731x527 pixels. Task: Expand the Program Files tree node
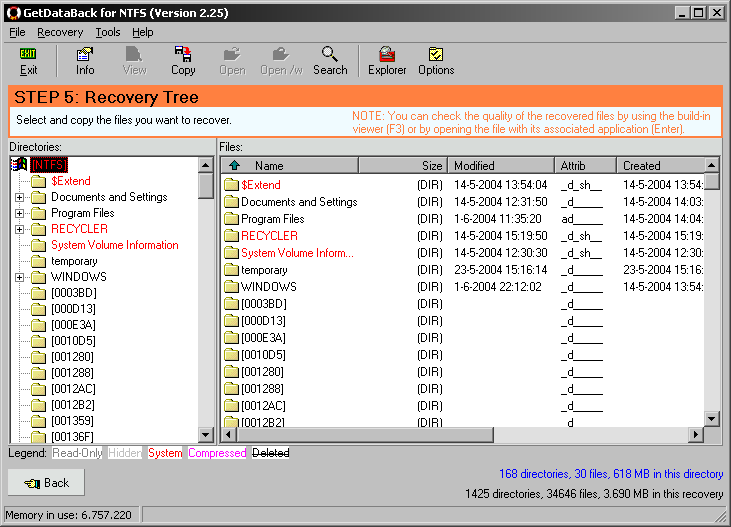point(19,213)
